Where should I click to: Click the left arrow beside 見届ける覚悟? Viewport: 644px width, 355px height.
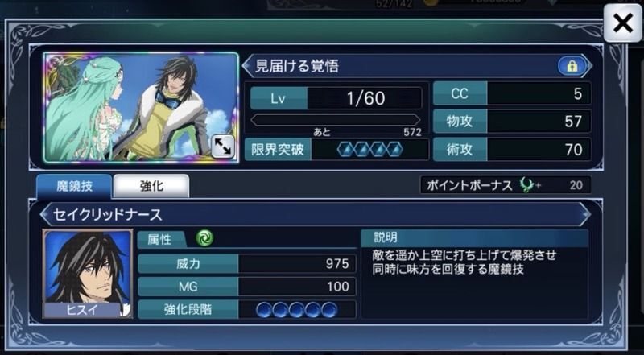pos(248,66)
